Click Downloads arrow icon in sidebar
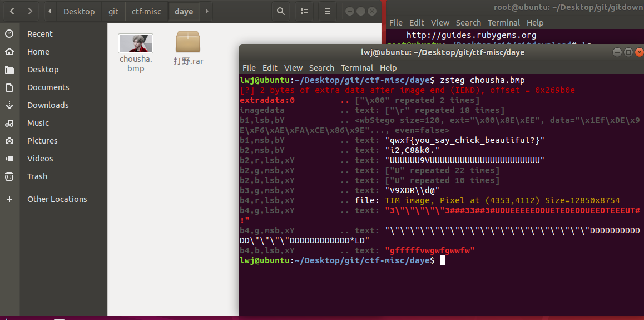 pyautogui.click(x=9, y=105)
